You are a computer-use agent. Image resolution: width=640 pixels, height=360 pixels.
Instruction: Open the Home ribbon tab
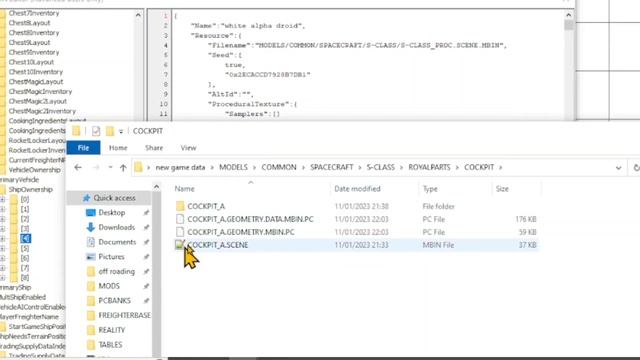point(118,148)
